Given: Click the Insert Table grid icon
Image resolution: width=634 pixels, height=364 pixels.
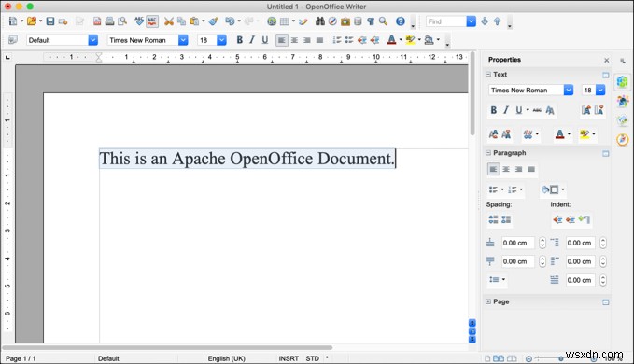Looking at the screenshot, I should [285, 21].
